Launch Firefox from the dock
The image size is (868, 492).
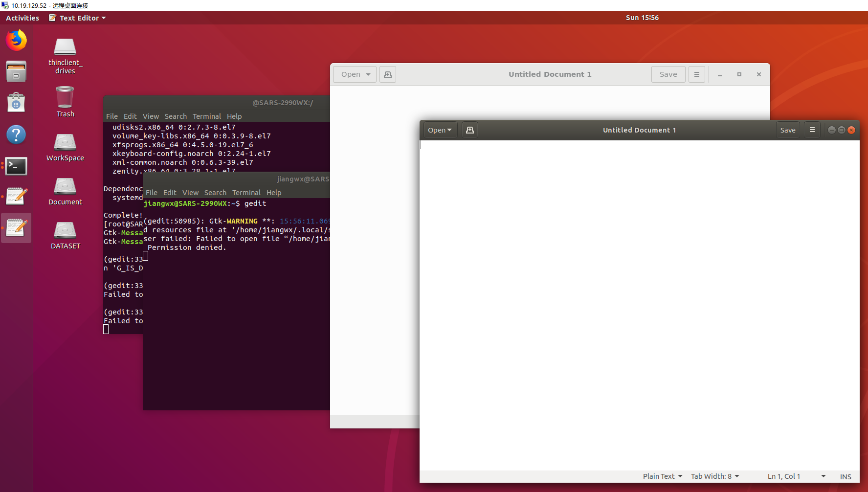coord(16,40)
